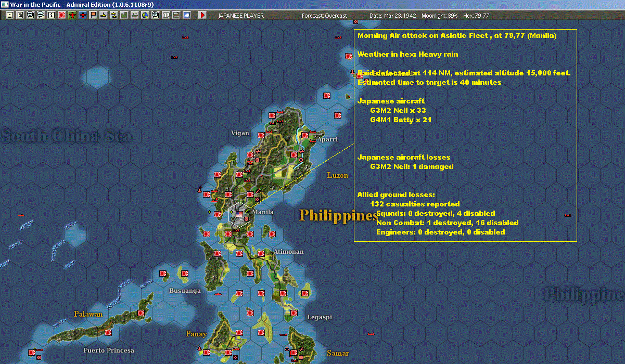Image resolution: width=625 pixels, height=364 pixels.
Task: Click the fourth toolbar icon with stacked screens
Action: click(41, 15)
